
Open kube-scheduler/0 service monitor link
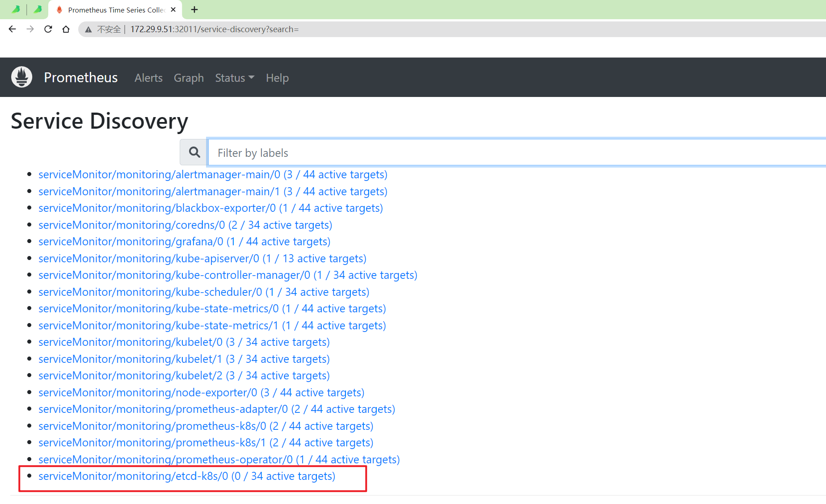click(x=204, y=292)
